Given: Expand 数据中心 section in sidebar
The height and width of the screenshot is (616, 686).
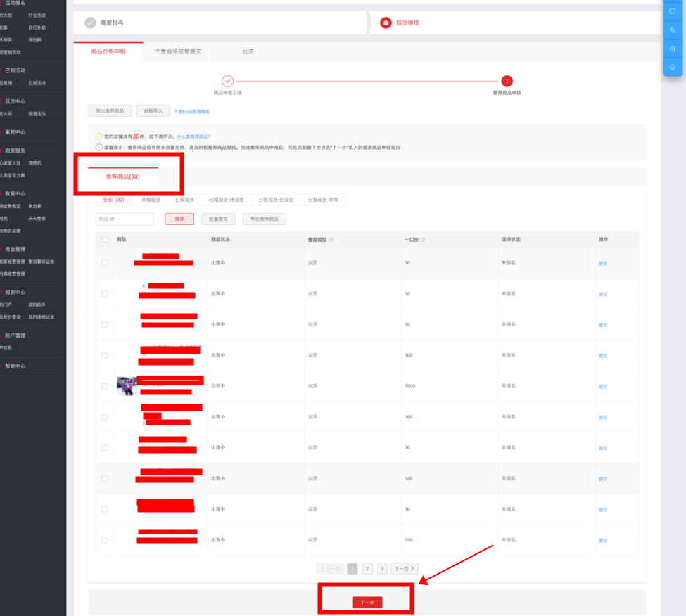Looking at the screenshot, I should pyautogui.click(x=15, y=193).
